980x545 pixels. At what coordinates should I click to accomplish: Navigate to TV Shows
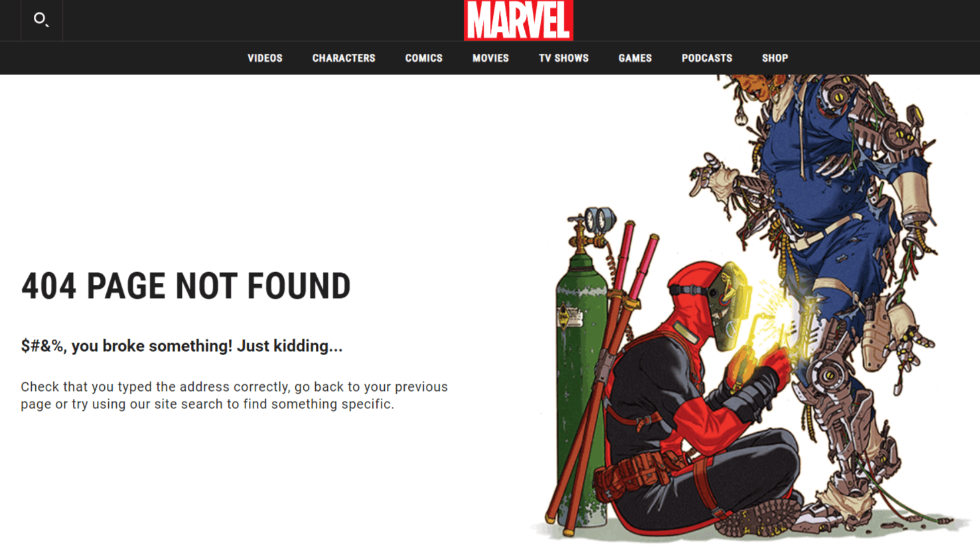[x=563, y=58]
